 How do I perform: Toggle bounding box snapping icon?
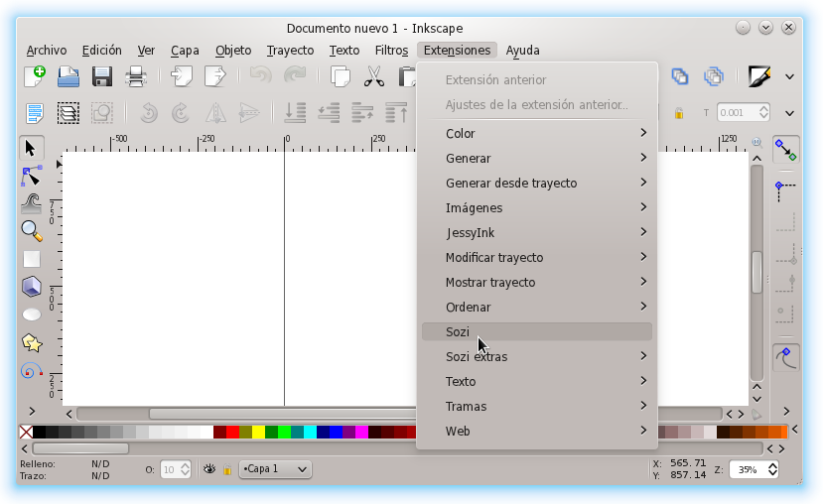[x=785, y=191]
